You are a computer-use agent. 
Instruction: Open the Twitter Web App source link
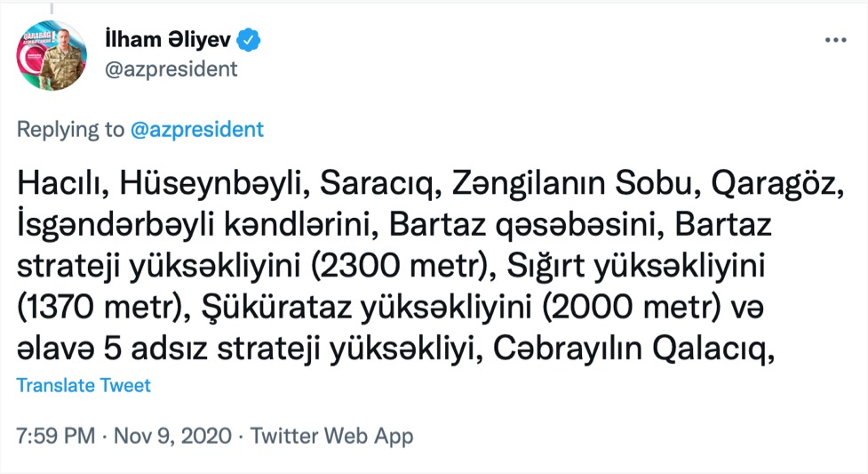[x=331, y=437]
